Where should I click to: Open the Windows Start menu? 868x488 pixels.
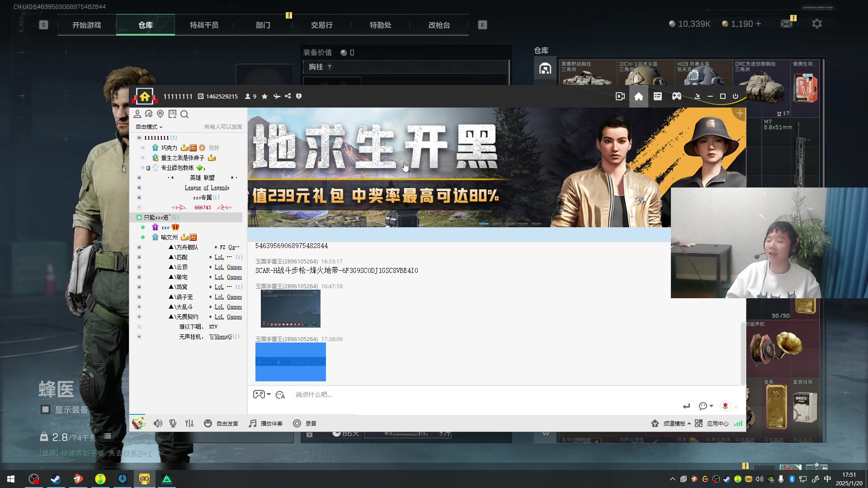click(x=11, y=479)
